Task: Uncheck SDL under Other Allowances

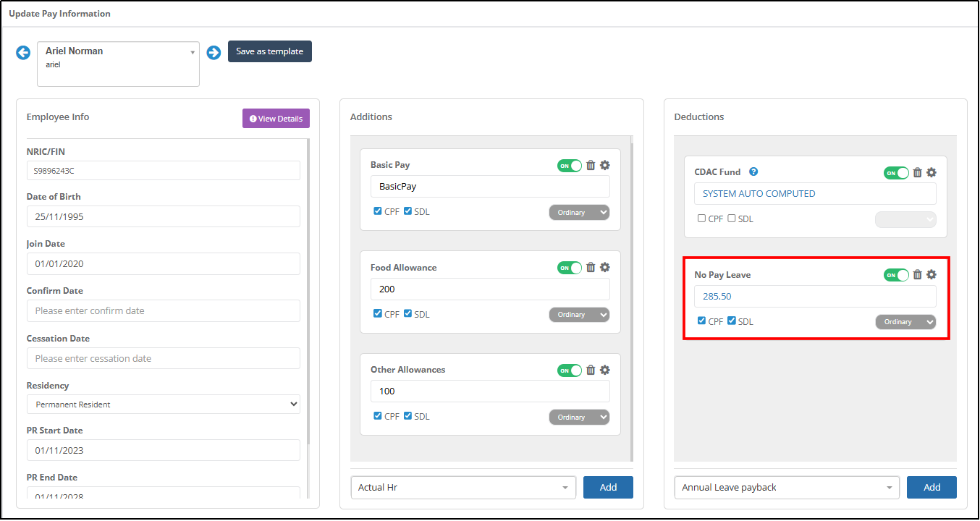Action: coord(407,415)
